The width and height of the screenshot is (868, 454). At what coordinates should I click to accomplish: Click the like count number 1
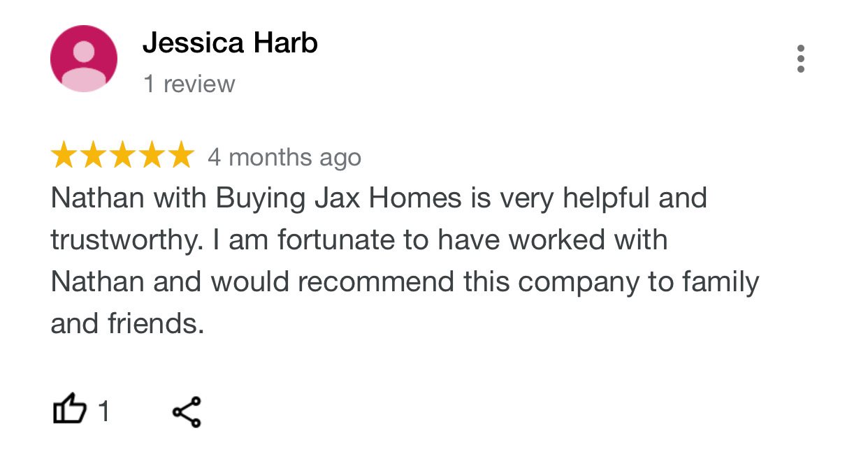[103, 411]
